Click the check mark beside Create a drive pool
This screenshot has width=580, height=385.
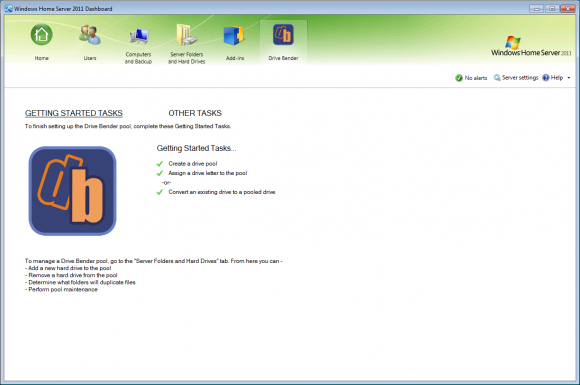point(160,163)
